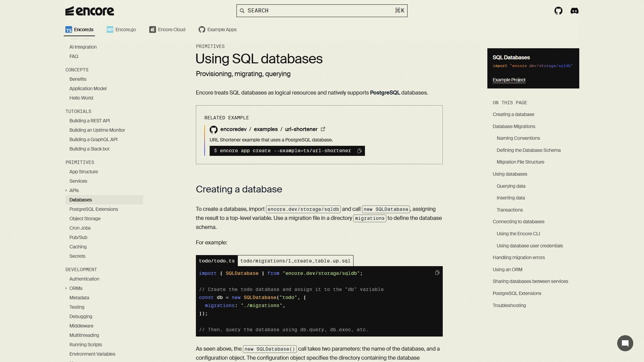Open Debugging in sidebar
The width and height of the screenshot is (644, 362).
pyautogui.click(x=80, y=316)
